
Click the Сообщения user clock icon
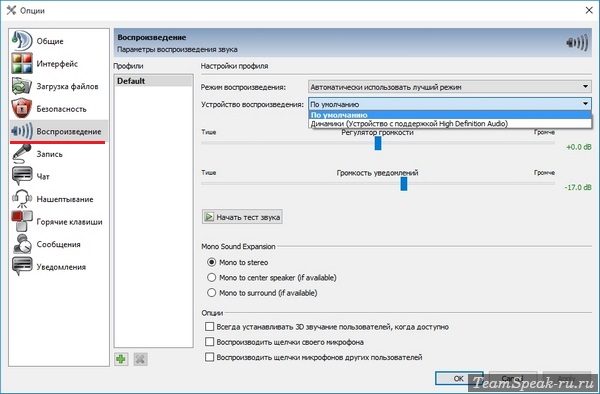point(22,244)
